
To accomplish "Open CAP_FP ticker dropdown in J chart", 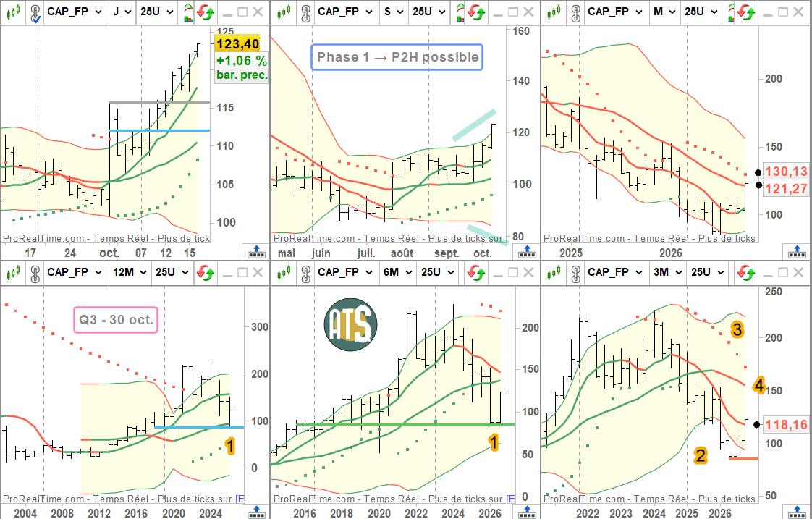I will coord(75,12).
